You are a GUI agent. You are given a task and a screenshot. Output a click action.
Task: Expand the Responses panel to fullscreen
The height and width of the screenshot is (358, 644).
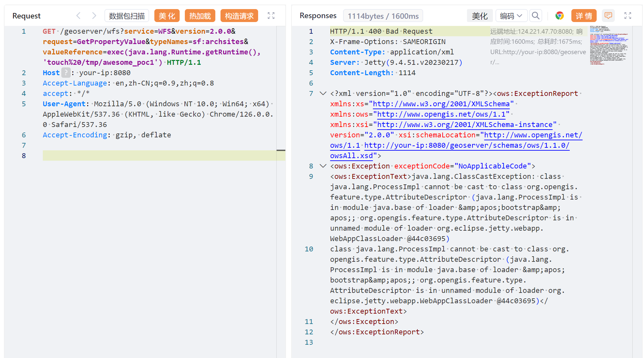(x=628, y=16)
